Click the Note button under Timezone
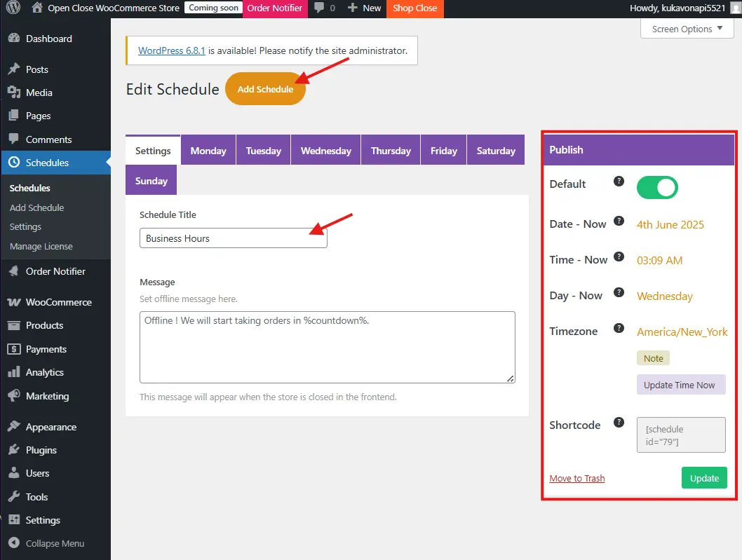Image resolution: width=742 pixels, height=560 pixels. 653,358
